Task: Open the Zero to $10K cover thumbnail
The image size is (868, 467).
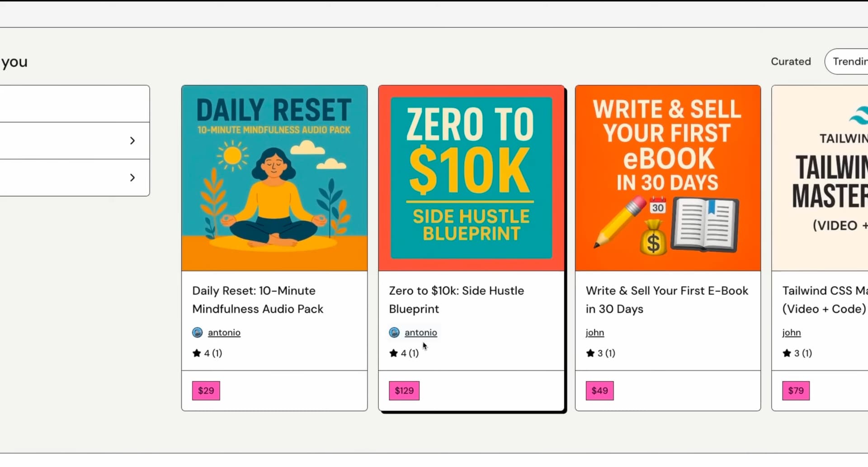Action: pos(471,178)
